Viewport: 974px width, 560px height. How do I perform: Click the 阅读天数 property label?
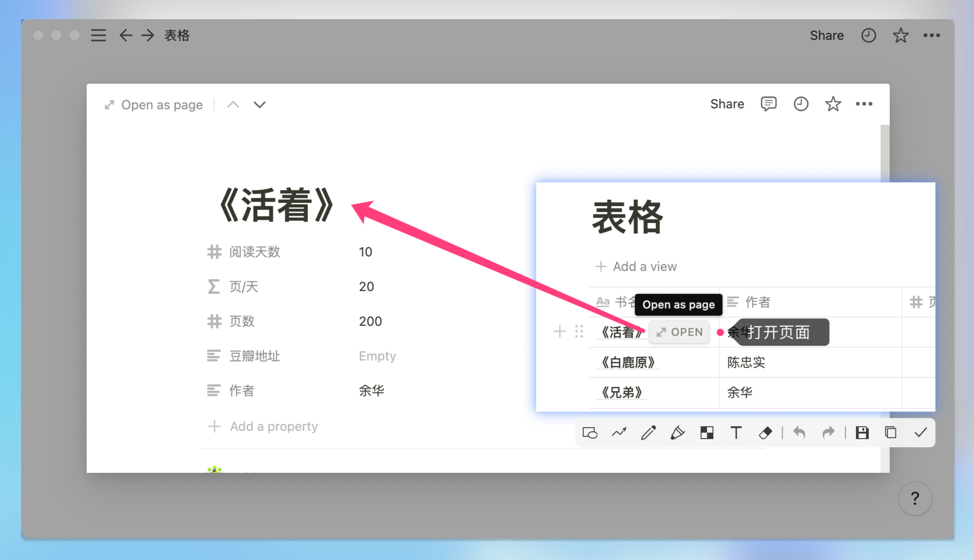(254, 252)
